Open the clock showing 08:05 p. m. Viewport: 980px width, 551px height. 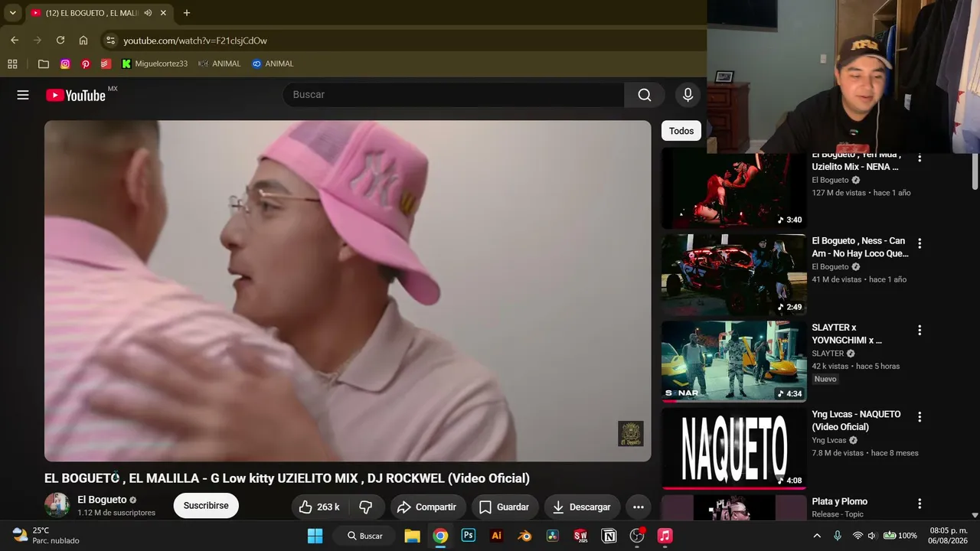coord(947,536)
